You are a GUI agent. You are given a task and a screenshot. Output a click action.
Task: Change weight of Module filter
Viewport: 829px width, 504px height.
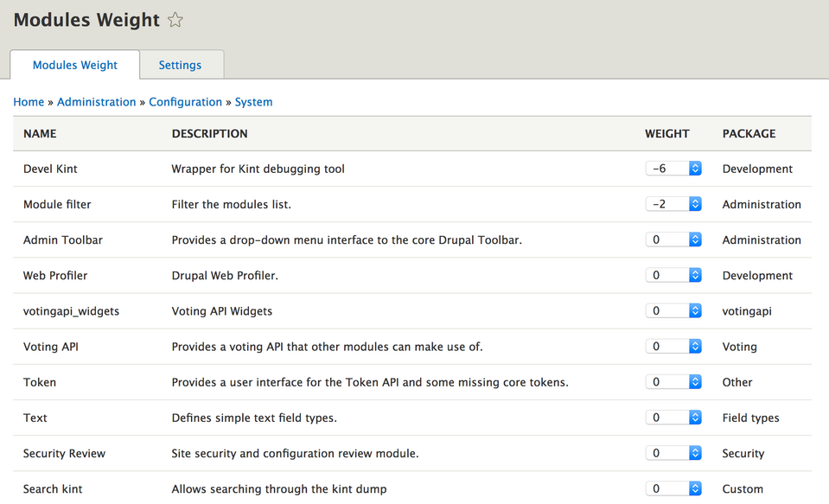pos(673,204)
